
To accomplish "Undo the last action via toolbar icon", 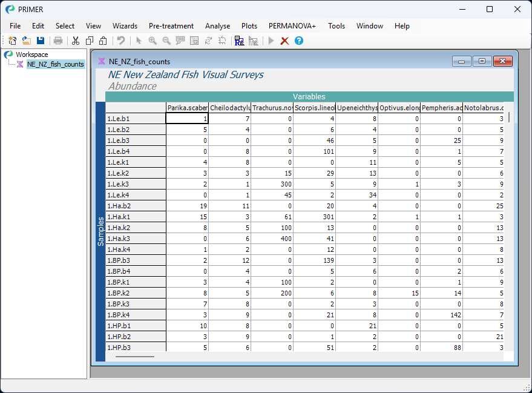I will 120,41.
